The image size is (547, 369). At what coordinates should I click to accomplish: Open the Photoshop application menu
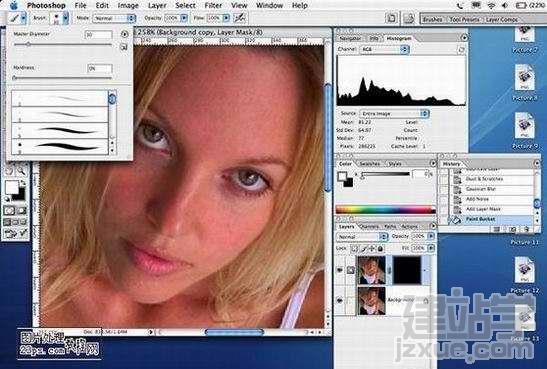click(x=46, y=6)
